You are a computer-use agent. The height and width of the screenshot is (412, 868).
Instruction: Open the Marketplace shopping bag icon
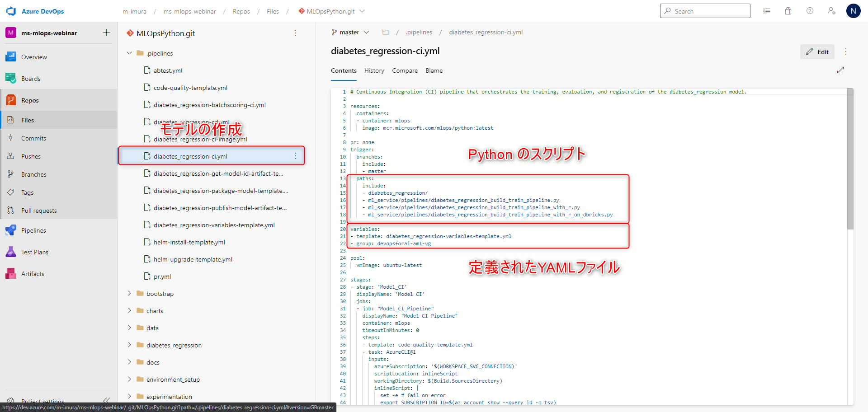(788, 11)
